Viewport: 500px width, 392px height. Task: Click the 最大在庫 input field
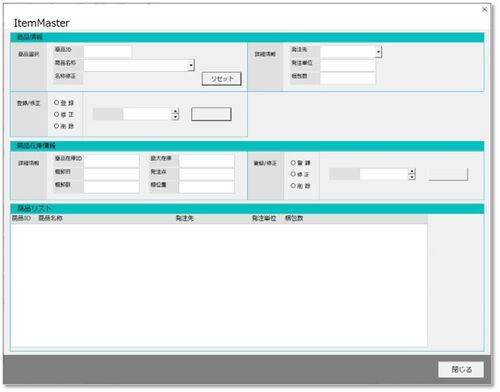[x=207, y=160]
